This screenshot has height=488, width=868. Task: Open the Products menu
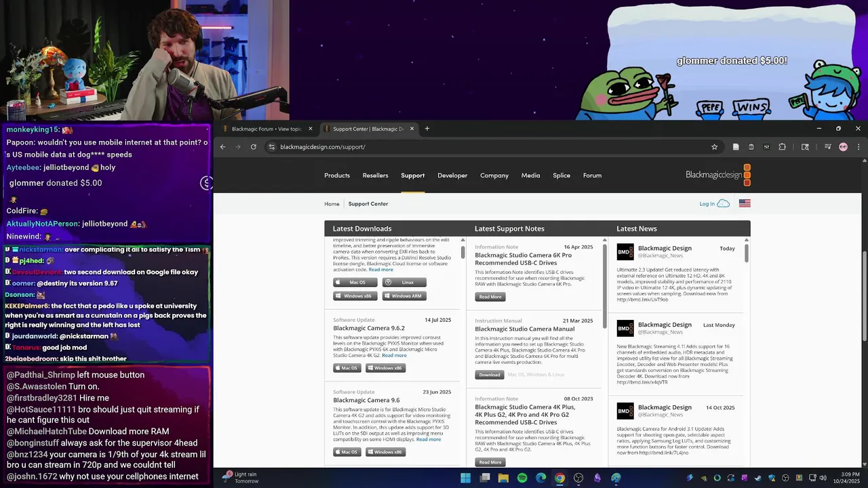pyautogui.click(x=337, y=176)
